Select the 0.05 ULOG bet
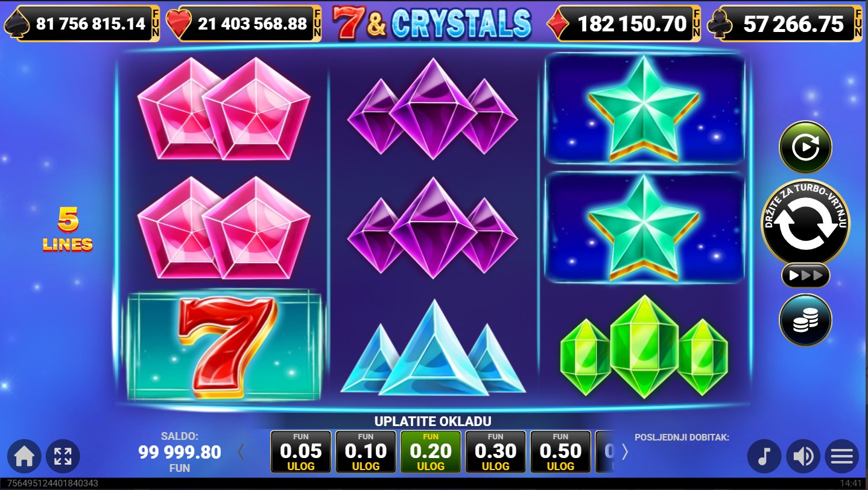The width and height of the screenshot is (868, 490). [x=301, y=451]
